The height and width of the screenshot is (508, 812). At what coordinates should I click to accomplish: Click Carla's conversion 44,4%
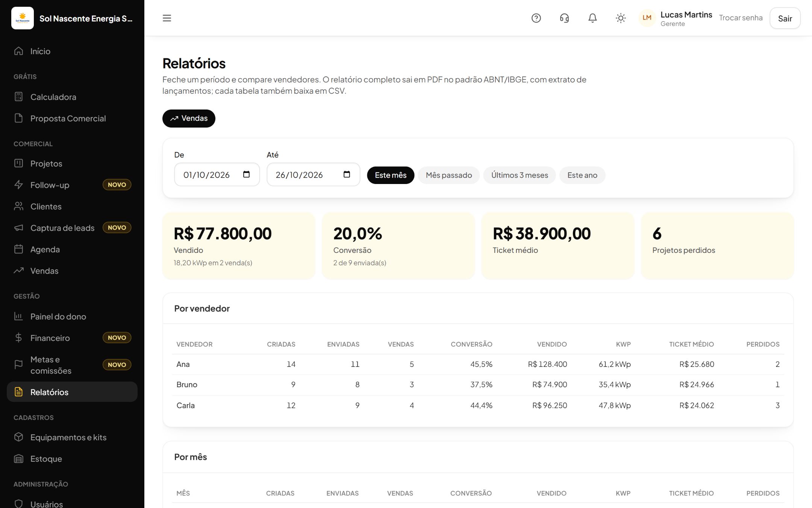click(481, 405)
